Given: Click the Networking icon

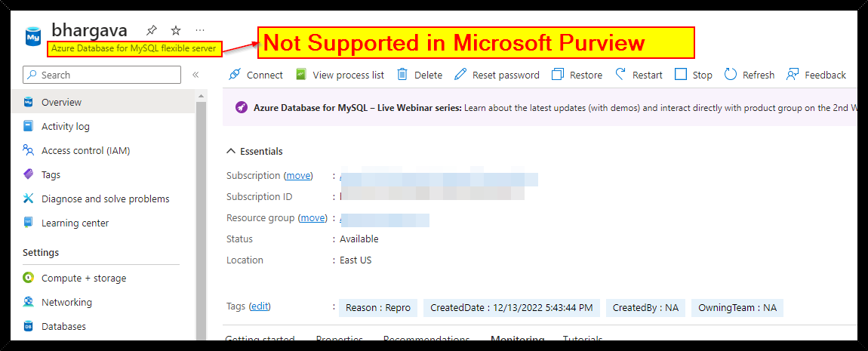Looking at the screenshot, I should tap(28, 302).
